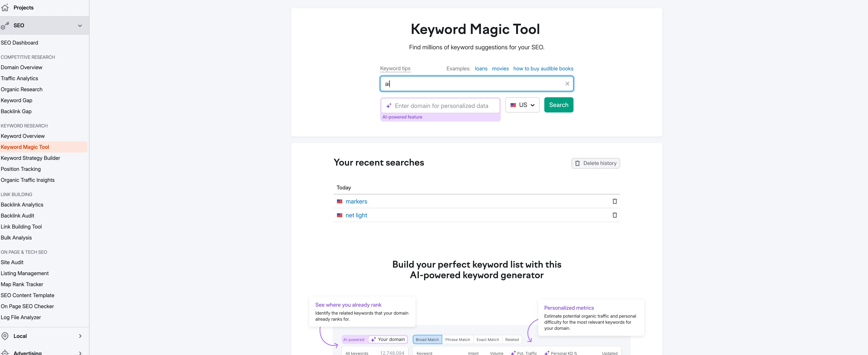Click the Projects home icon
This screenshot has height=355, width=868.
[x=5, y=7]
